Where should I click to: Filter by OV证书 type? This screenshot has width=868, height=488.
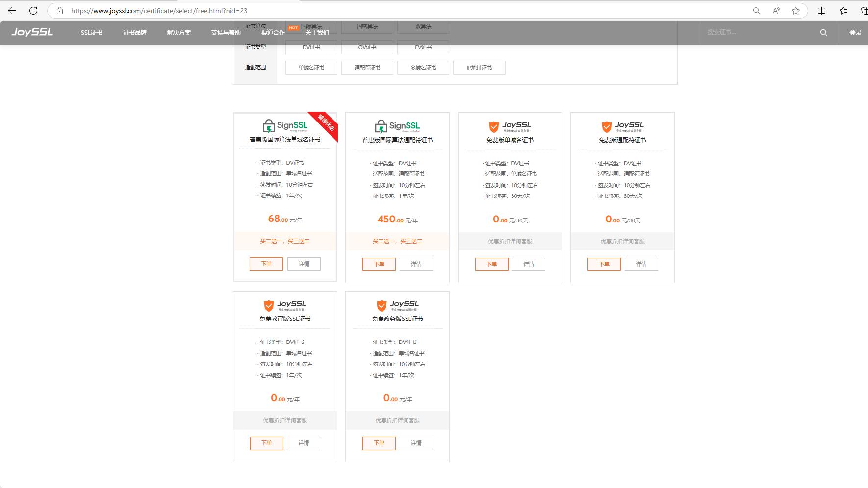[x=367, y=47]
